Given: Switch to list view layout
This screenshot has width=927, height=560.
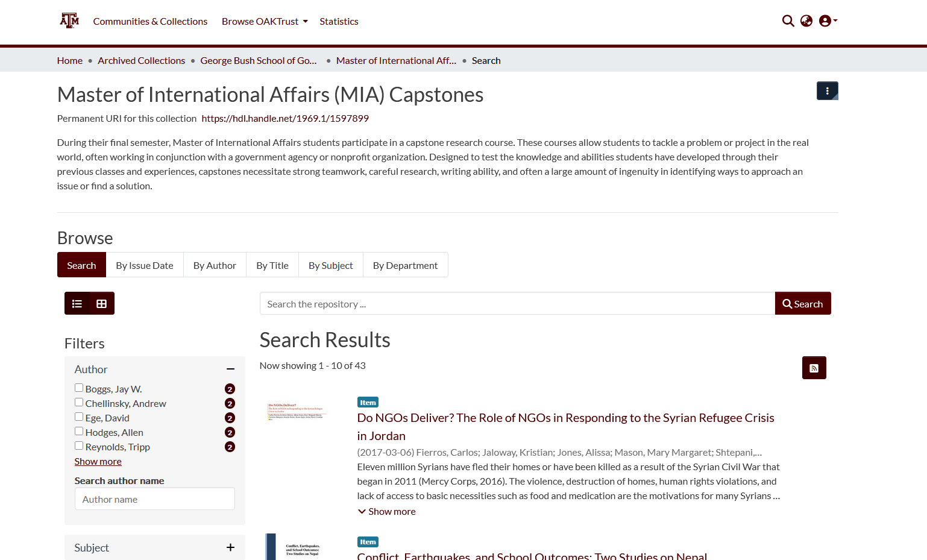Looking at the screenshot, I should pyautogui.click(x=77, y=304).
